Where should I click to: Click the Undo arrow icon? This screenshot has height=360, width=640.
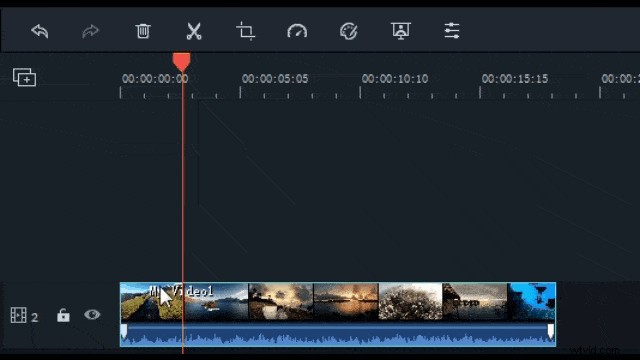[40, 31]
